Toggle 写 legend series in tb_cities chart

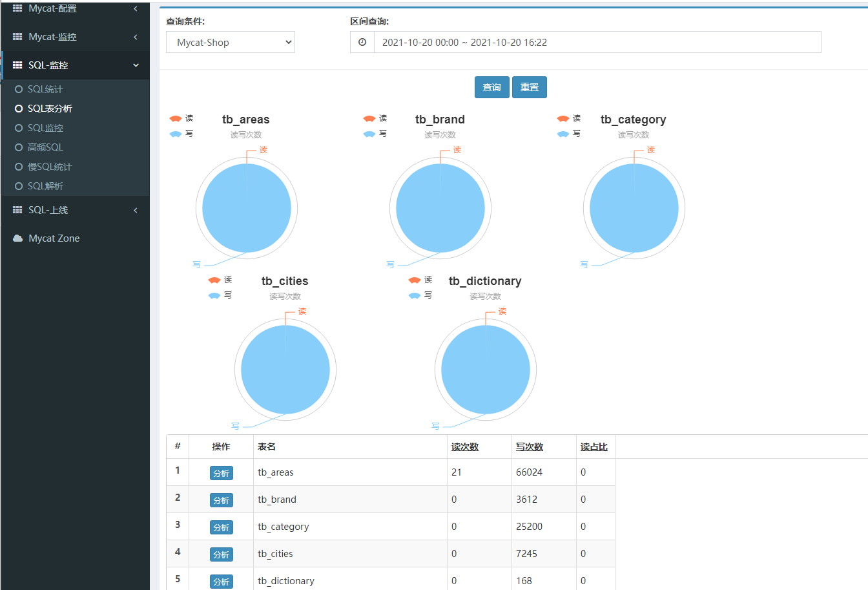(220, 295)
